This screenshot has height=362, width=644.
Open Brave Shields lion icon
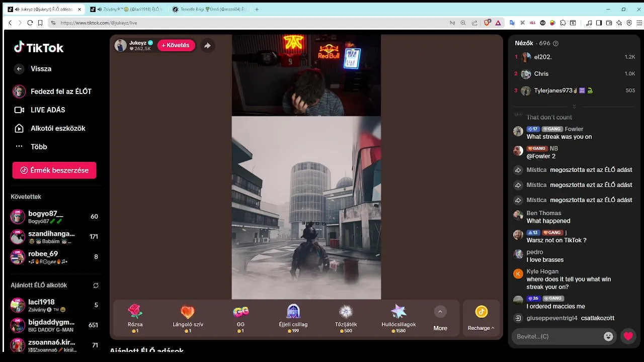tap(487, 23)
